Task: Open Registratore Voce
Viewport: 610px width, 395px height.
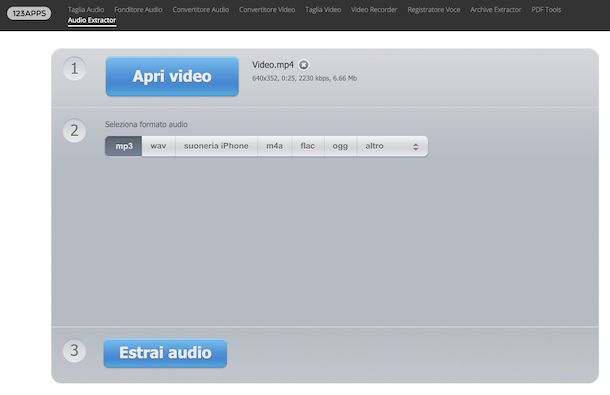Action: pyautogui.click(x=434, y=10)
